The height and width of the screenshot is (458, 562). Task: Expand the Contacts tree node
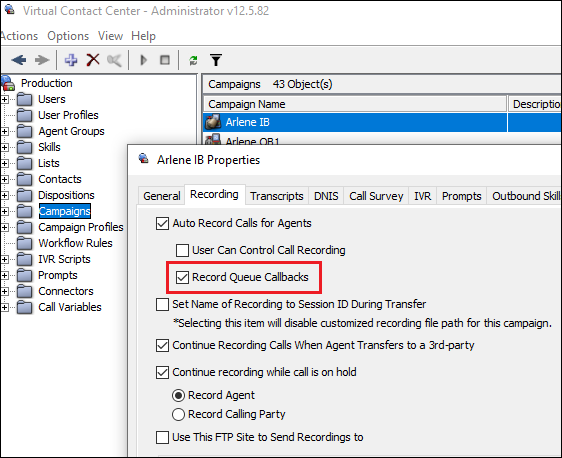[5, 180]
